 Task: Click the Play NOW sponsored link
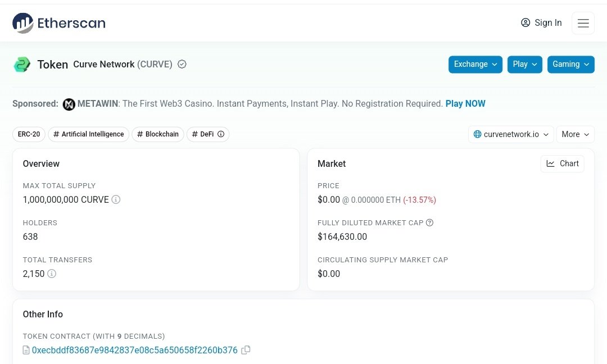[x=465, y=104]
